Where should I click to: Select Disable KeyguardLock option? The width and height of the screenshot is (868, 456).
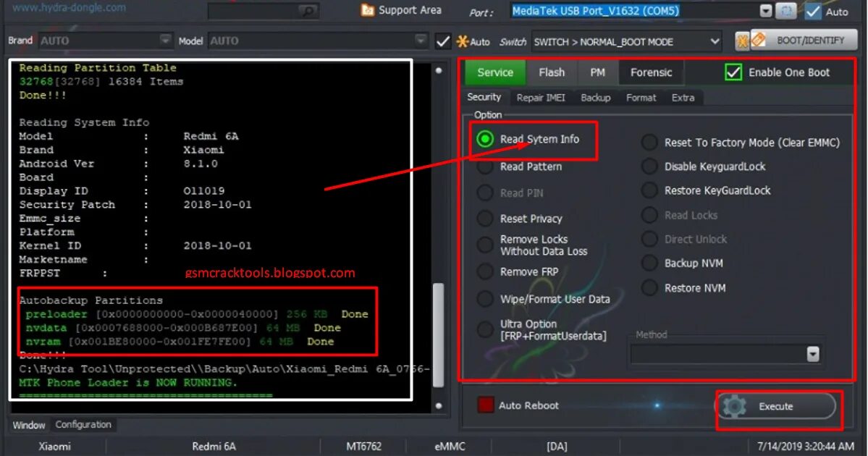649,166
